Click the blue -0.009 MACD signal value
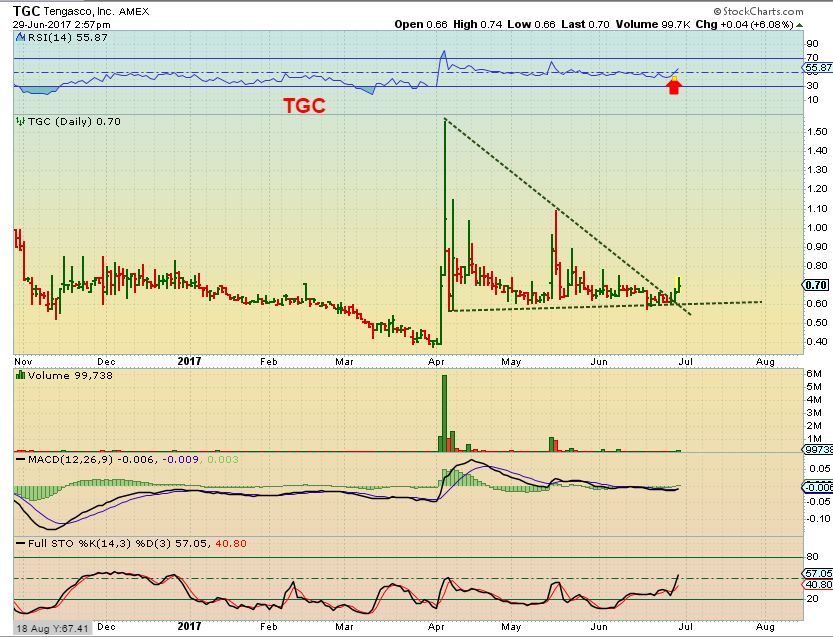Image resolution: width=833 pixels, height=637 pixels. pos(180,460)
